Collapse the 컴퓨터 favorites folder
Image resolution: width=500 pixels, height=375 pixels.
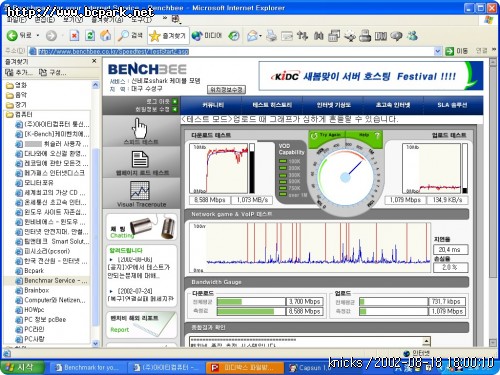pyautogui.click(x=19, y=114)
